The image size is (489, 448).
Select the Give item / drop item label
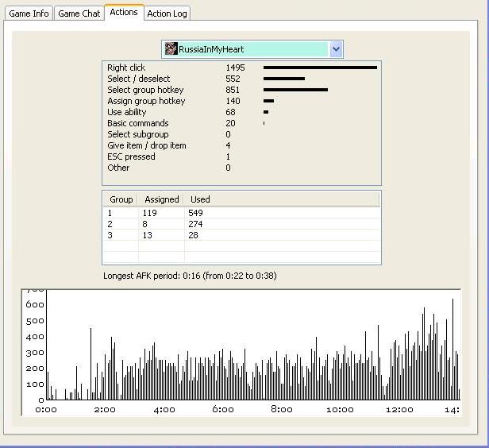tap(147, 145)
